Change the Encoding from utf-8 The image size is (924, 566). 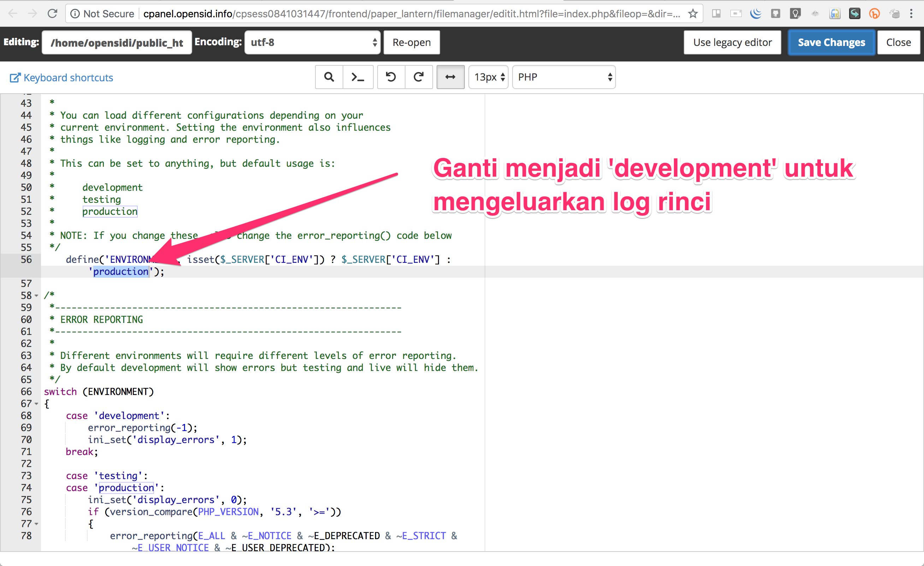click(x=312, y=42)
